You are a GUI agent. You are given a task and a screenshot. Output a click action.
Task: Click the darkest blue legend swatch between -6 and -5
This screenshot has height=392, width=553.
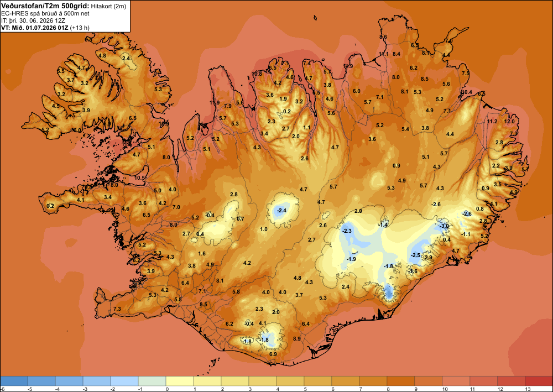(x=14, y=381)
